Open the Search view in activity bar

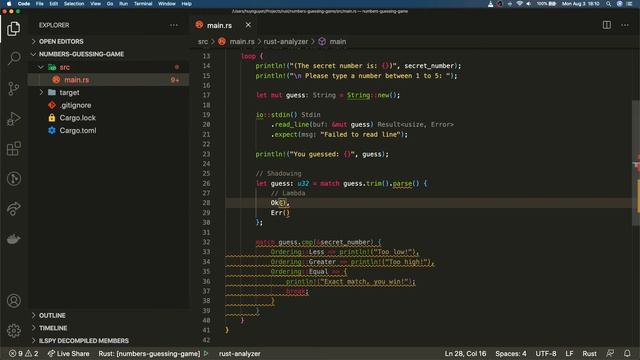pos(13,58)
